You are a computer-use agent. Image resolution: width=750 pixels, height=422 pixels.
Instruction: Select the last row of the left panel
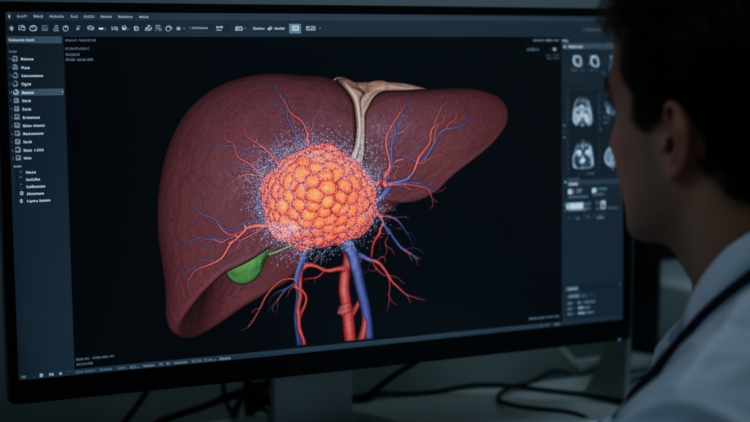[36, 201]
